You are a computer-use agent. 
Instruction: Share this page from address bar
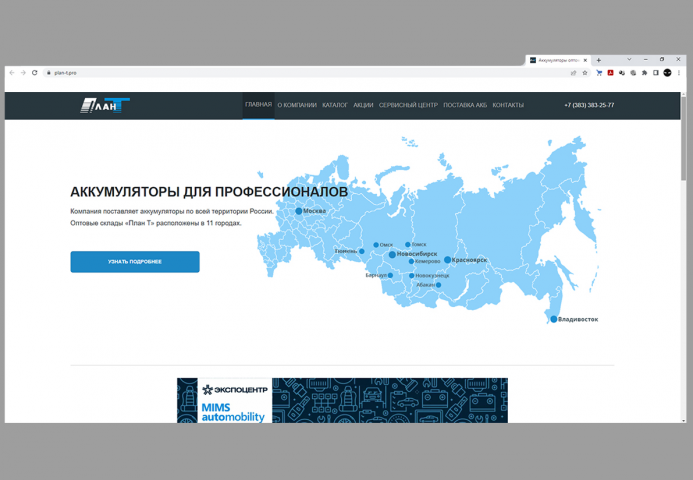[x=574, y=73]
